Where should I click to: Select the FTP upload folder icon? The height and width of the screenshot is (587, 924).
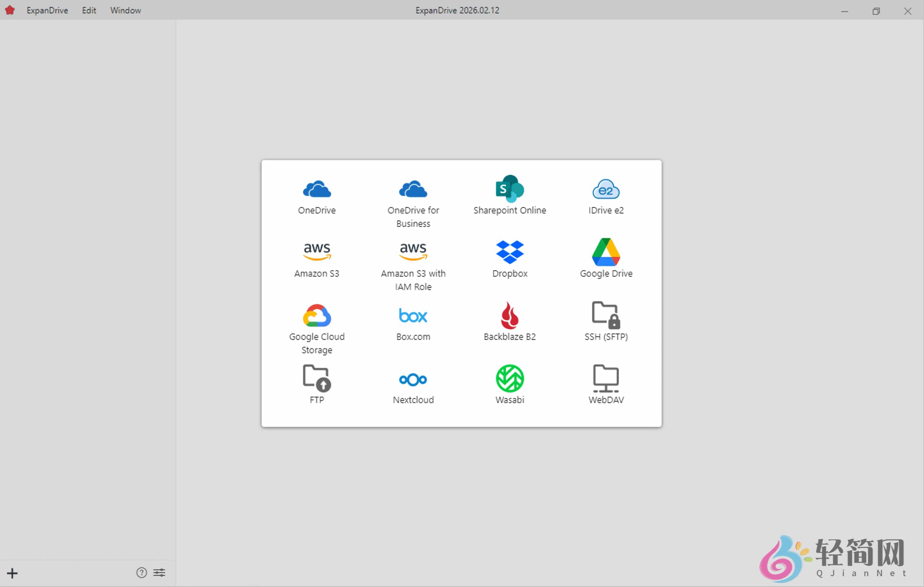click(x=316, y=378)
